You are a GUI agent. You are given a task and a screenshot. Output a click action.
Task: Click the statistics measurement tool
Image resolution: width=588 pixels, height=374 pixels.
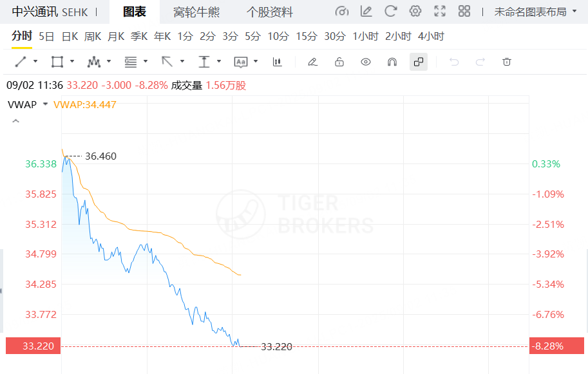click(278, 62)
